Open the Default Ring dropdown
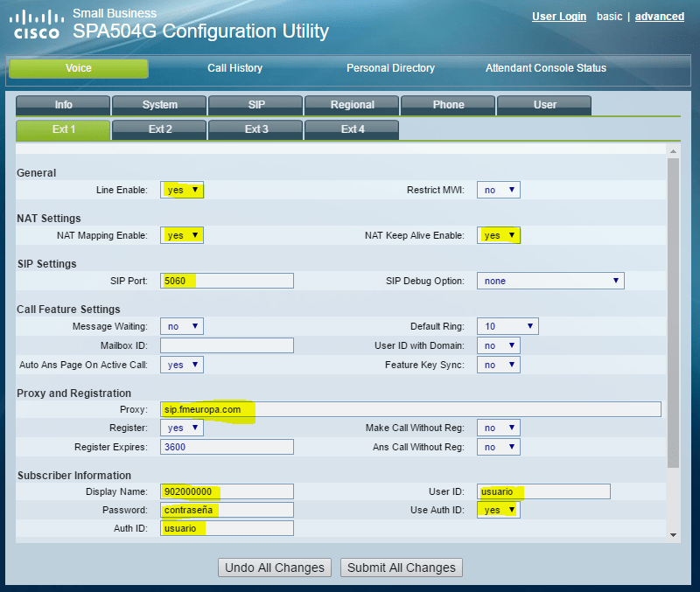The image size is (700, 592). 507,326
